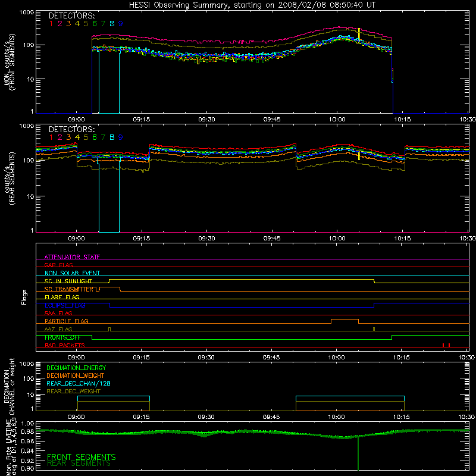Select detector 7 legend number in rear segments plot
Viewport: 476px width, 476px height.
point(103,137)
